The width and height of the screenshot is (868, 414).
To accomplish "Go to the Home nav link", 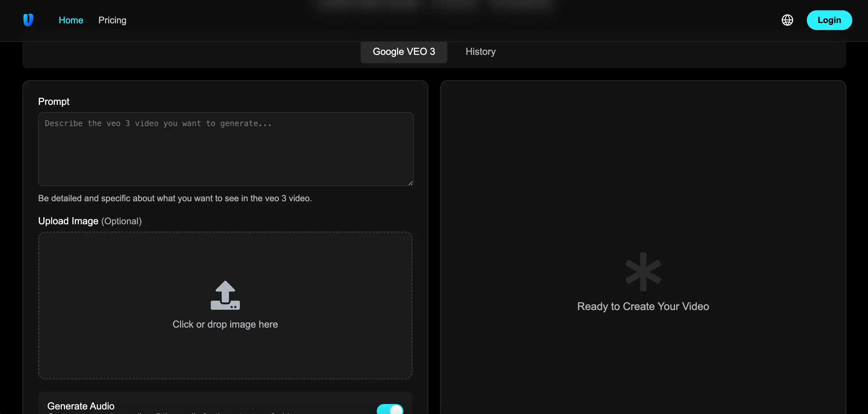I will tap(71, 20).
